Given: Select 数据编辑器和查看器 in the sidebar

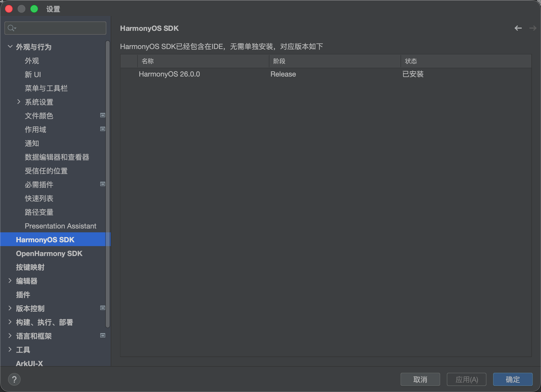Looking at the screenshot, I should coord(57,157).
